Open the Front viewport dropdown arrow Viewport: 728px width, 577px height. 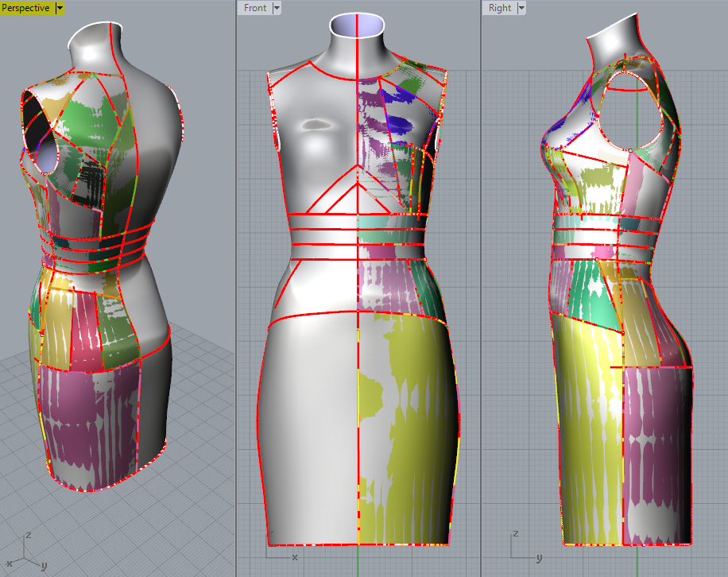277,8
